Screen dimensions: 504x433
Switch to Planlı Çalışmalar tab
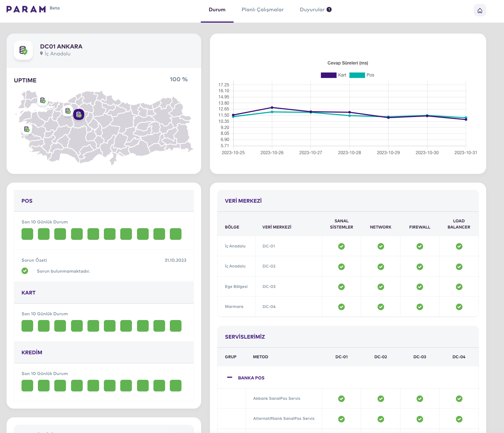pyautogui.click(x=262, y=10)
